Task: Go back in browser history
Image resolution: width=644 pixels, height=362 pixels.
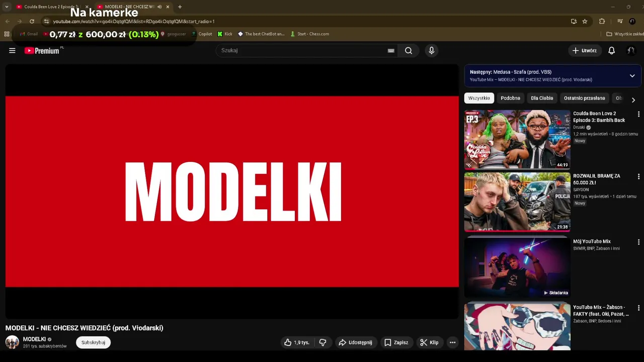Action: coord(7,21)
